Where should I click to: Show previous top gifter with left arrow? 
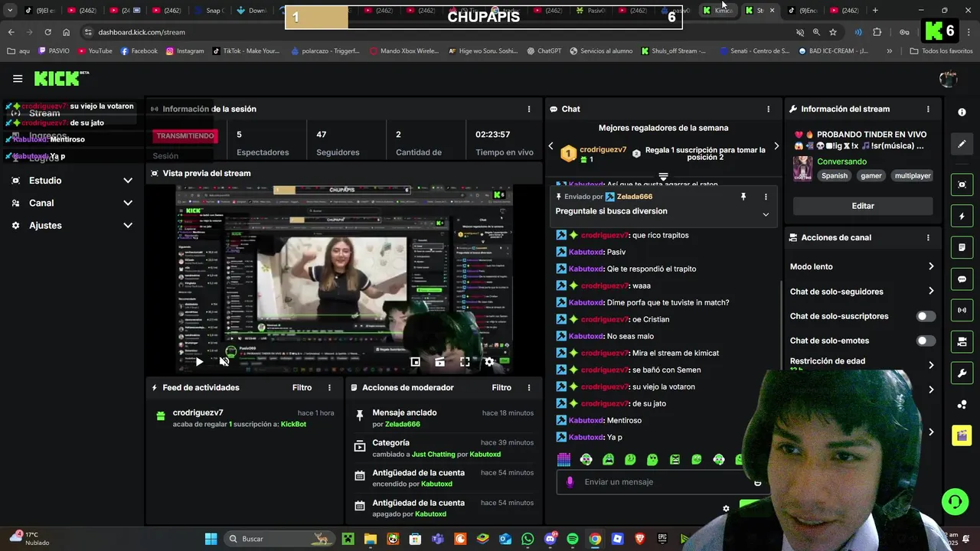550,146
